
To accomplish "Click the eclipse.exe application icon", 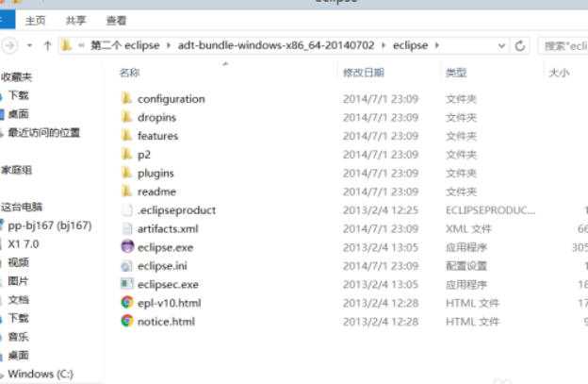I will [127, 246].
